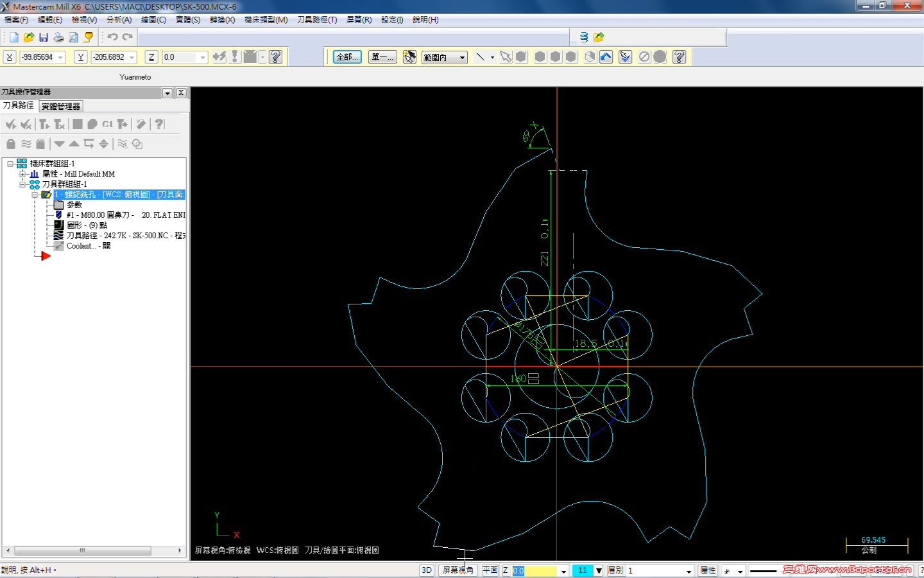Click the select all operations checkmark icon
Viewport: 924px width, 578px height.
click(11, 124)
